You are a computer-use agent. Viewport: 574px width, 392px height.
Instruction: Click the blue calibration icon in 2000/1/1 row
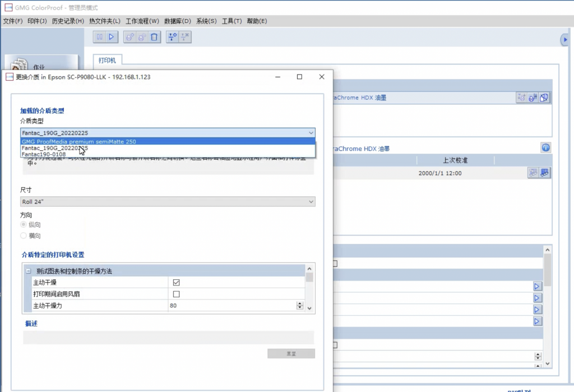click(x=544, y=173)
